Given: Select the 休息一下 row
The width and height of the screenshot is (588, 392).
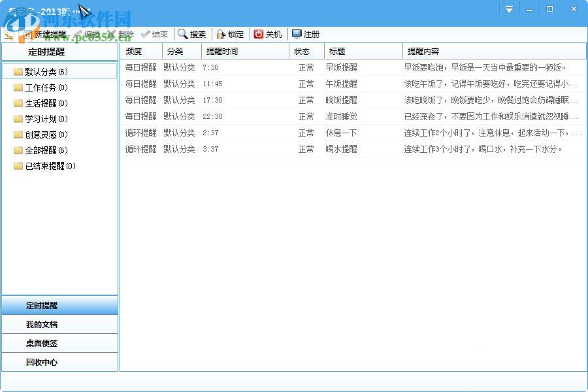Looking at the screenshot, I should pyautogui.click(x=353, y=133).
